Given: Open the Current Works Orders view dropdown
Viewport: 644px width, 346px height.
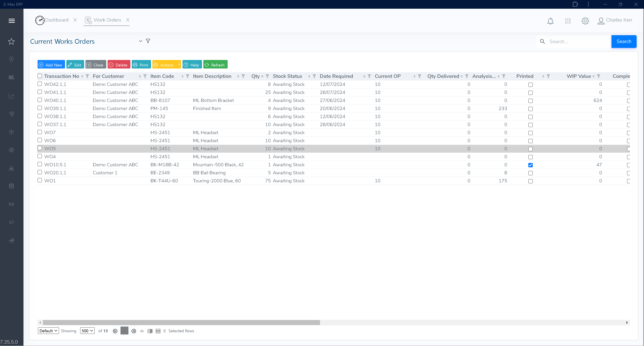Looking at the screenshot, I should [x=140, y=41].
